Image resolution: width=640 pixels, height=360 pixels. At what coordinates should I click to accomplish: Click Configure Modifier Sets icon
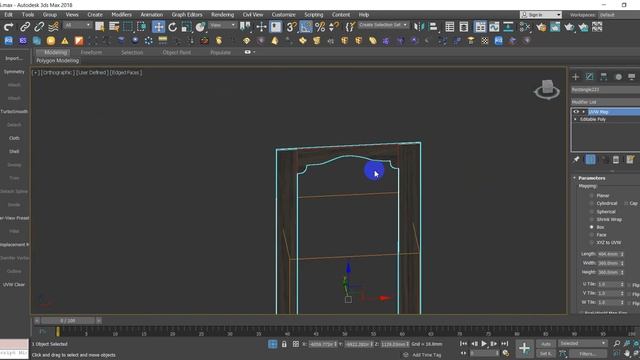click(x=630, y=160)
